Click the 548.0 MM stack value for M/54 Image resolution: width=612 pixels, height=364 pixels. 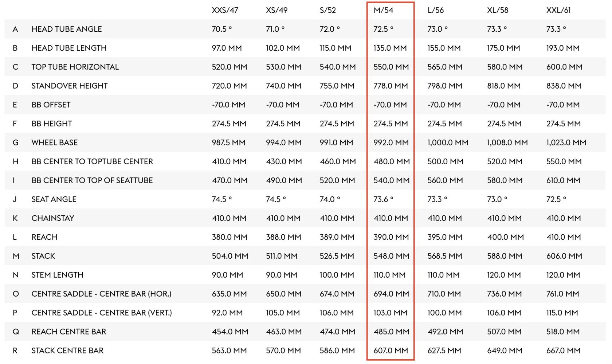(x=391, y=256)
